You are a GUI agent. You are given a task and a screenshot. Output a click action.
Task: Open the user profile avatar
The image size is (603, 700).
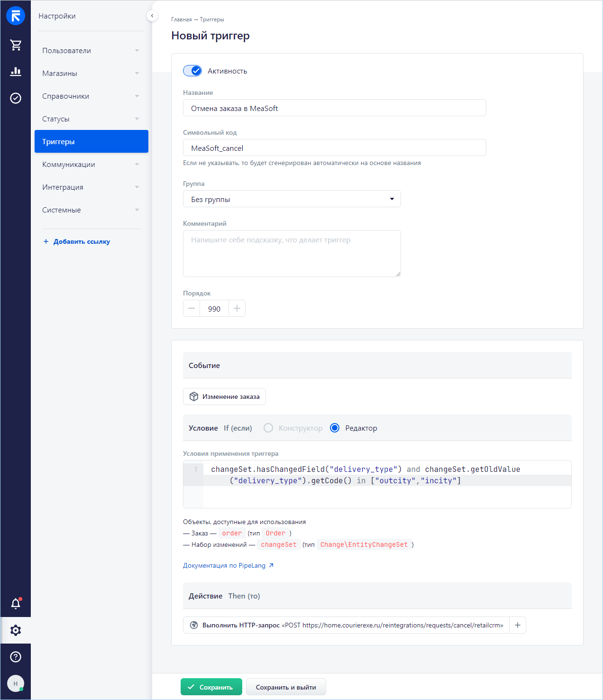tap(16, 683)
